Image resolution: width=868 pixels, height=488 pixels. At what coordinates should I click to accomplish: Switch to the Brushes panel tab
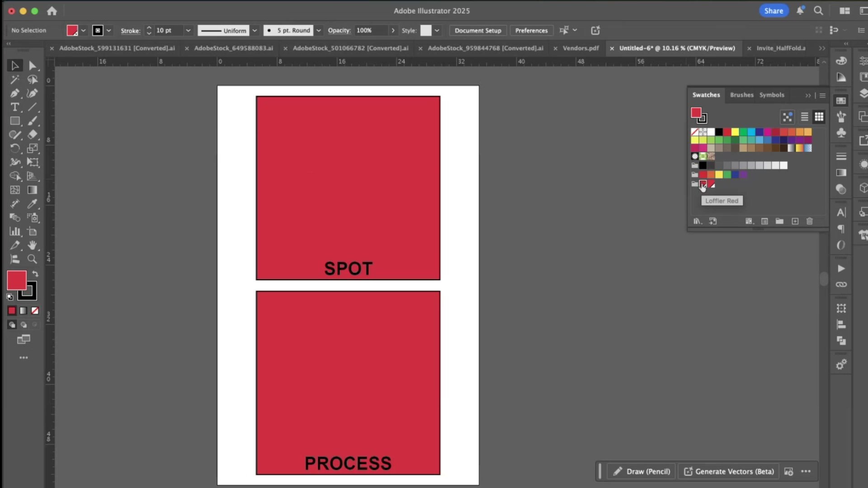(741, 95)
